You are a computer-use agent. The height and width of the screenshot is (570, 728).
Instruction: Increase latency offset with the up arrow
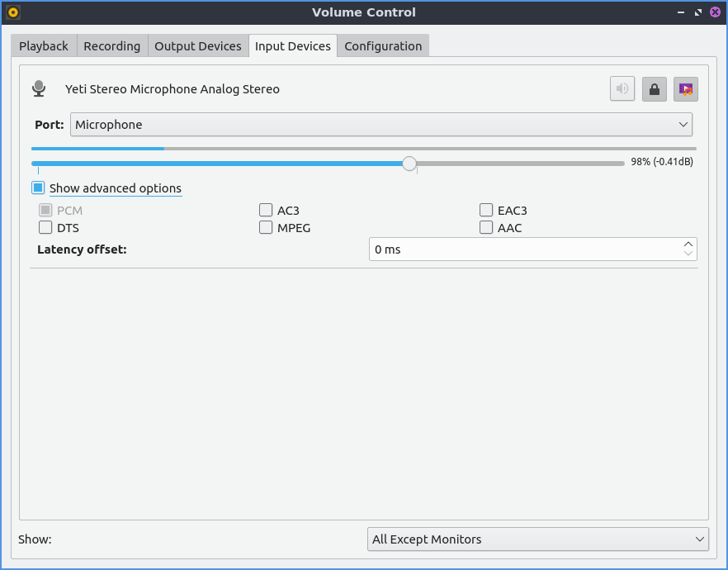click(688, 244)
